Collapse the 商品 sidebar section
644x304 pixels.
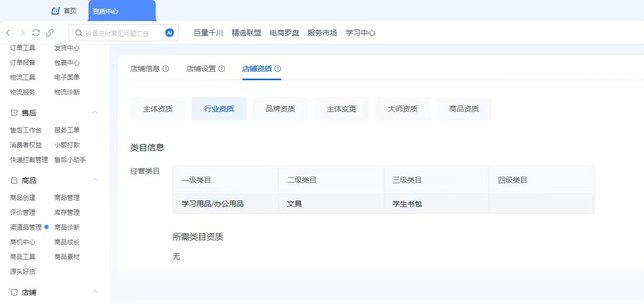click(95, 180)
